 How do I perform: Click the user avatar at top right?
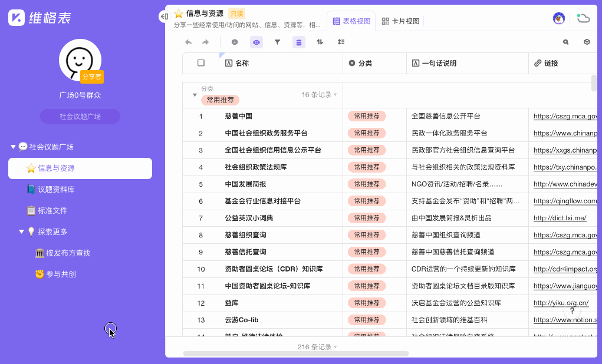click(559, 18)
